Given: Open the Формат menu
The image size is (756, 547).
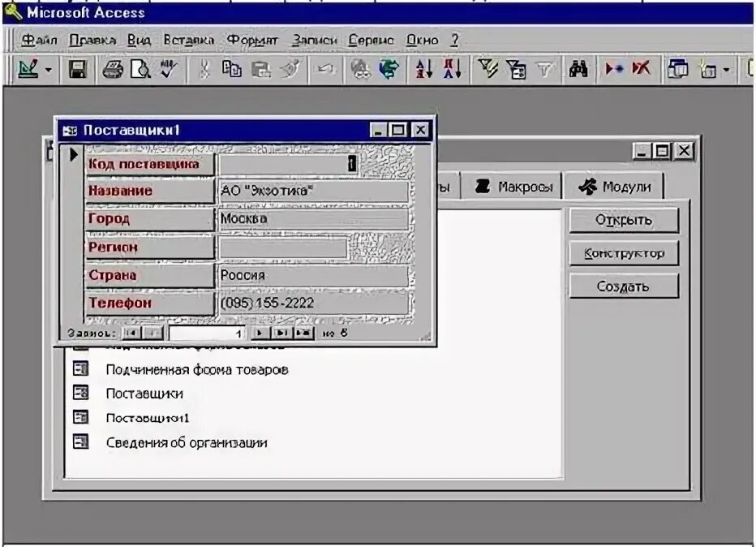Looking at the screenshot, I should pos(252,40).
